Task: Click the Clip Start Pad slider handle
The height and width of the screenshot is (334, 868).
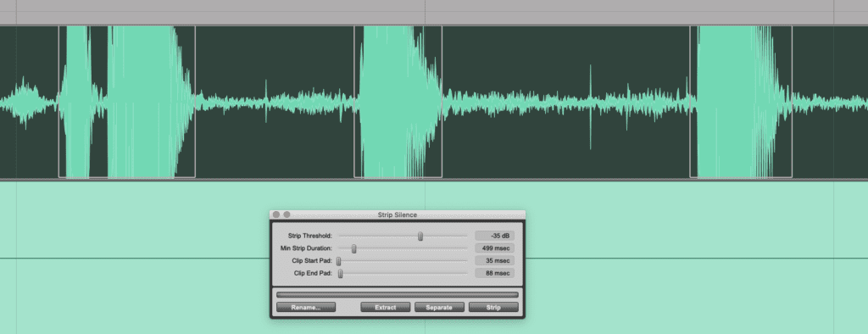Action: (x=339, y=261)
